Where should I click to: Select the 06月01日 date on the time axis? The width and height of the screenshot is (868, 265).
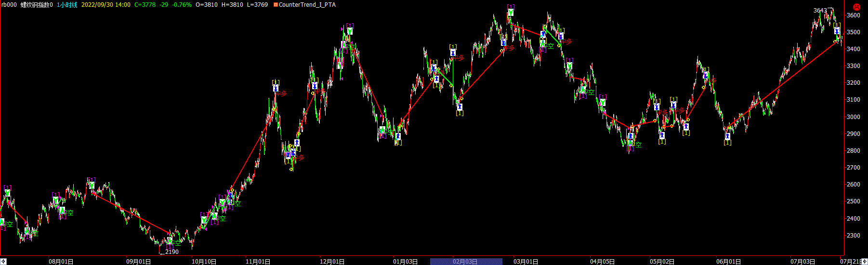coord(728,262)
